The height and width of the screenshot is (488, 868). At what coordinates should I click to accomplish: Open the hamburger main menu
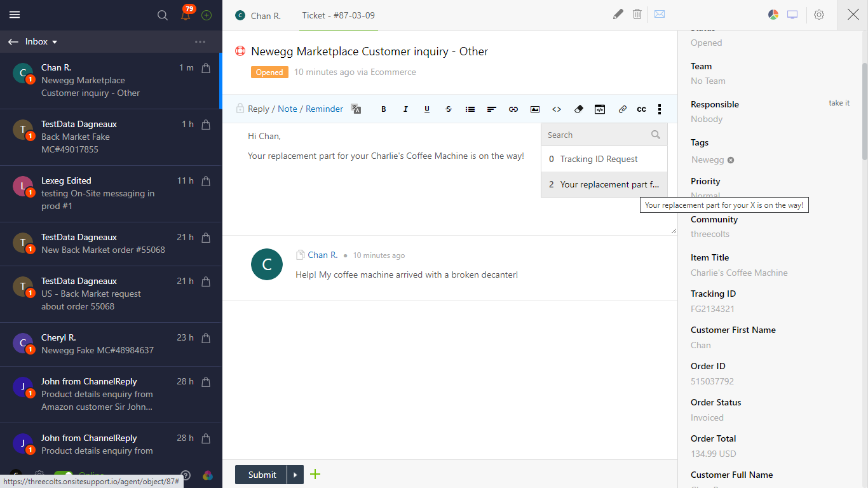click(x=15, y=15)
